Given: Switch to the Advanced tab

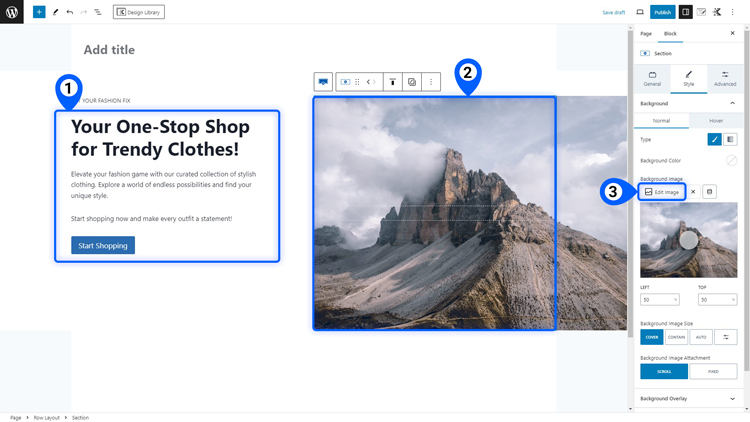Looking at the screenshot, I should pos(725,78).
